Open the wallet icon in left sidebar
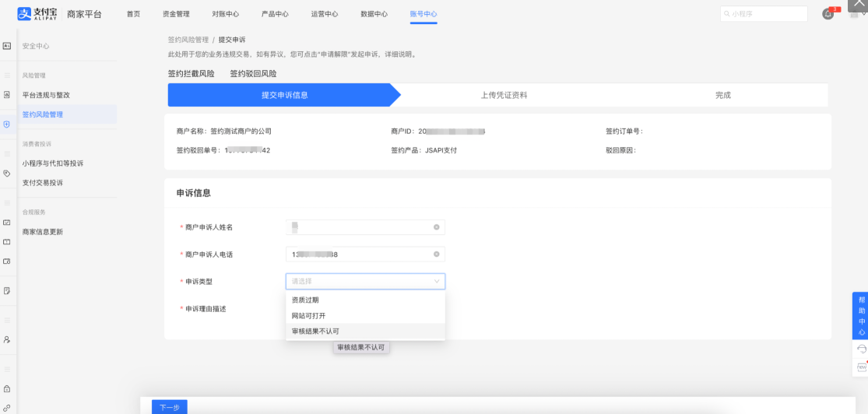 pyautogui.click(x=7, y=261)
